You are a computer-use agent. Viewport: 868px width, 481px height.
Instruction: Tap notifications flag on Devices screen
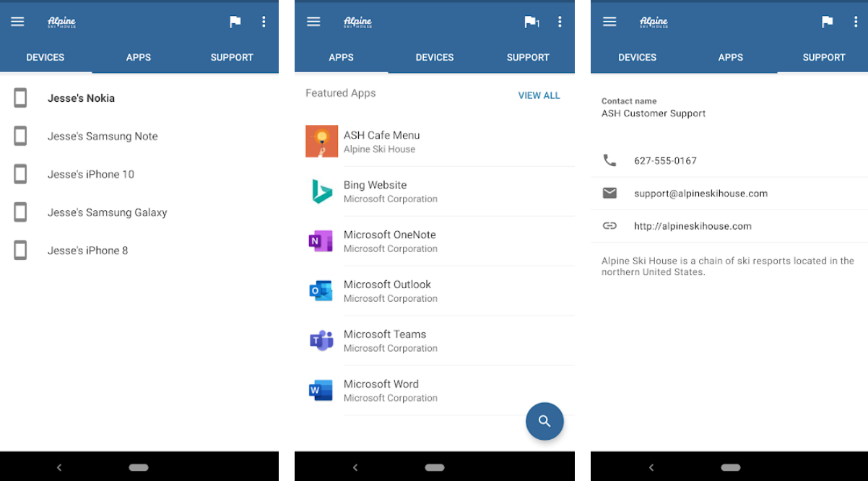click(x=235, y=22)
